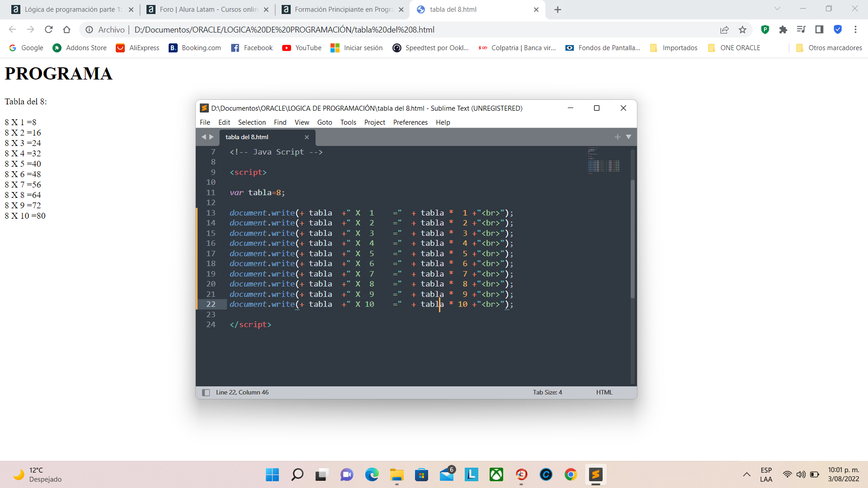Open Google bookmark
The width and height of the screenshot is (868, 488).
(x=26, y=48)
